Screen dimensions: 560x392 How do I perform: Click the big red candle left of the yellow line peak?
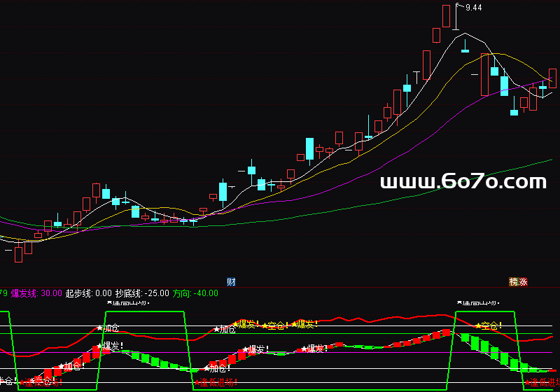click(x=484, y=74)
